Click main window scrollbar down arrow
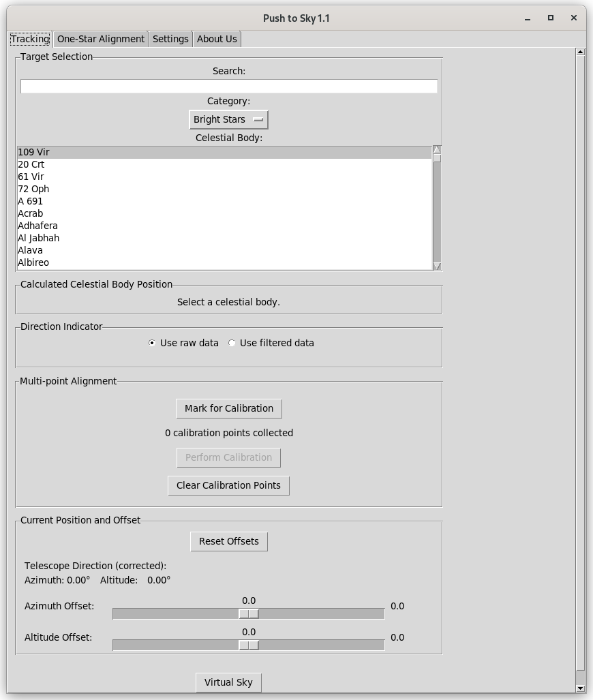Viewport: 593px width, 700px height. click(581, 688)
